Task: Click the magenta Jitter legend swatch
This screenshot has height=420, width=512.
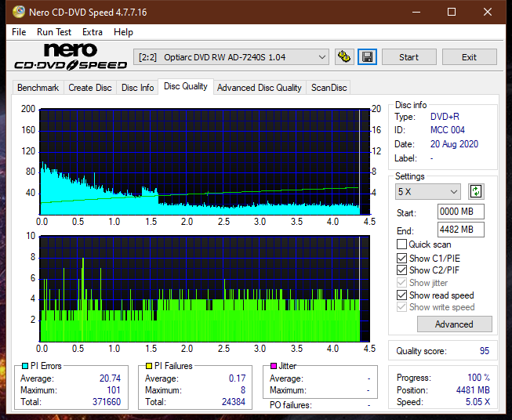Action: click(x=274, y=366)
